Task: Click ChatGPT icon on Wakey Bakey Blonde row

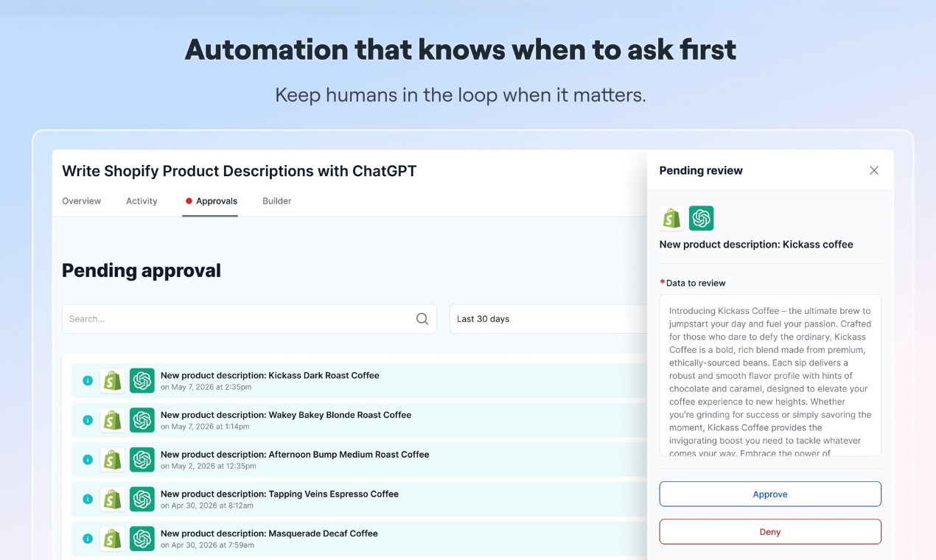Action: (x=142, y=420)
